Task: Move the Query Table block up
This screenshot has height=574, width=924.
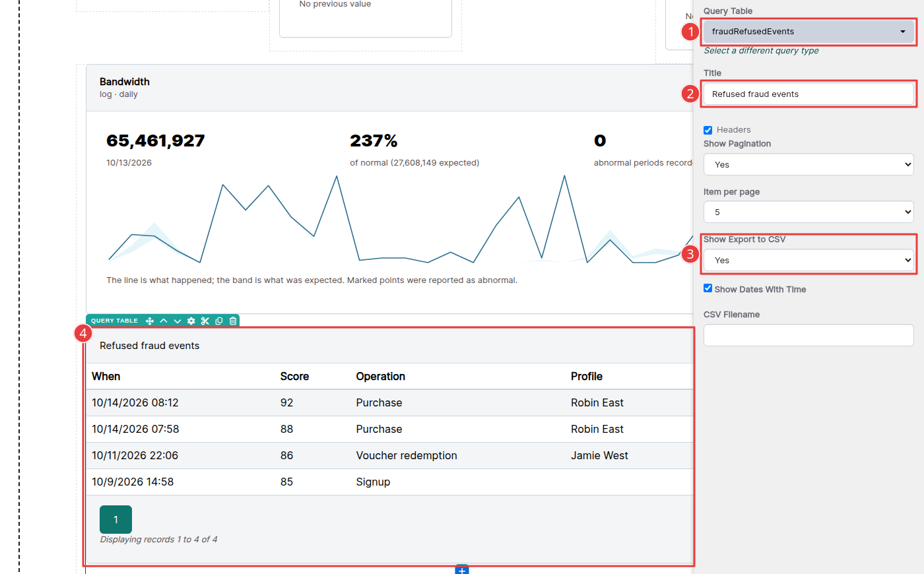Action: coord(164,321)
